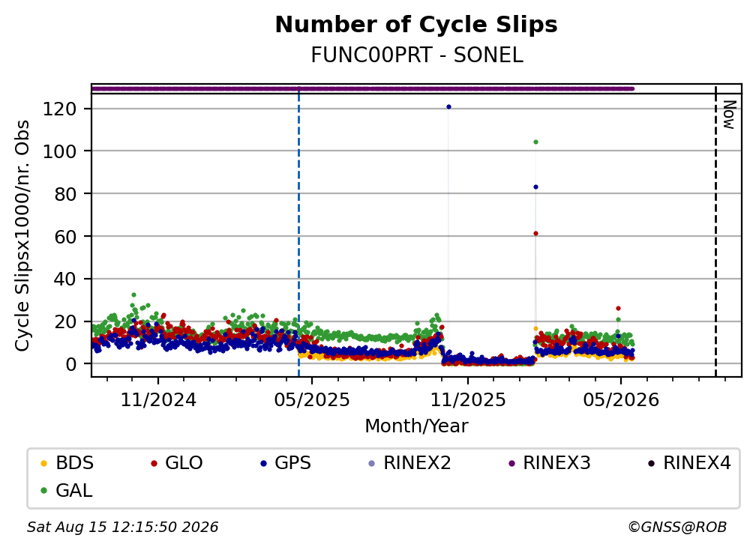Click the GPS outlier point near 120
The height and width of the screenshot is (550, 756).
pos(448,107)
